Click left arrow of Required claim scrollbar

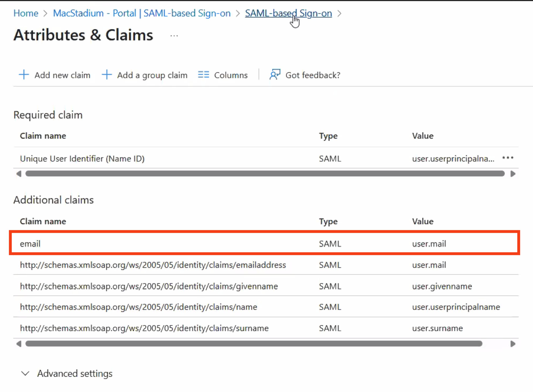[x=19, y=174]
